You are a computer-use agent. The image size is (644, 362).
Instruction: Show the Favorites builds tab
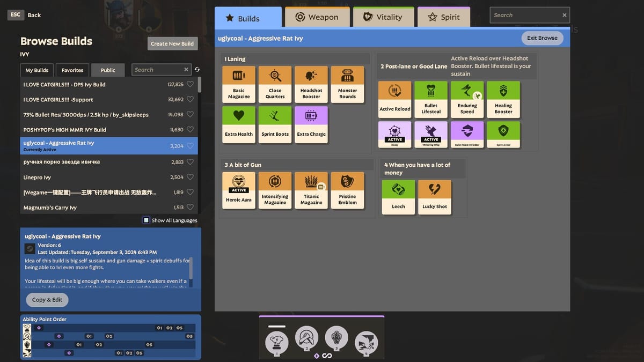point(72,70)
